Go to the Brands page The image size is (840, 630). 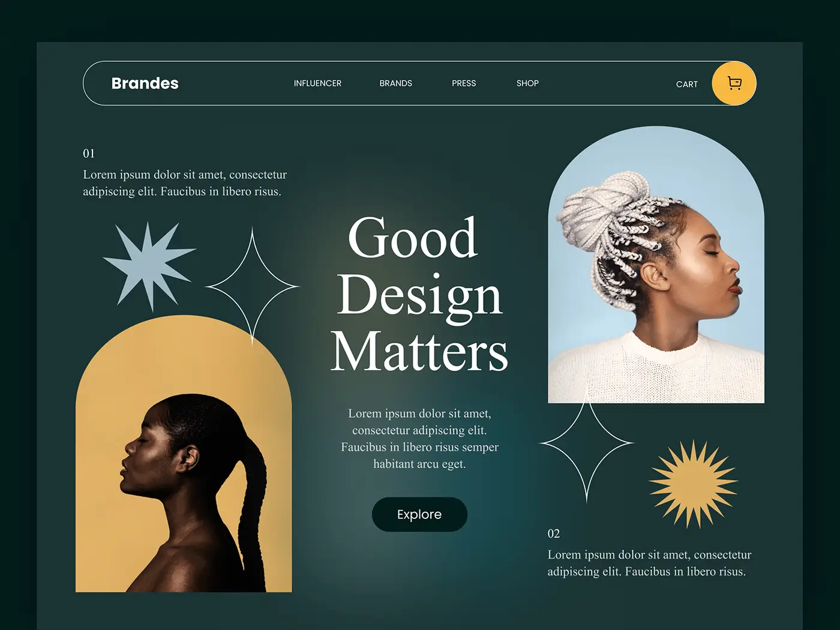point(395,83)
